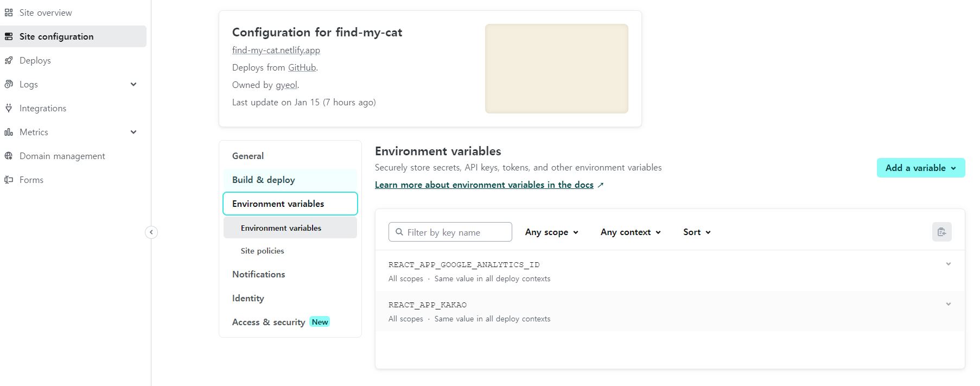The image size is (980, 386).
Task: Expand the REACT_APP_GOOGLE_ANALYTICS_ID variable row
Action: (948, 264)
